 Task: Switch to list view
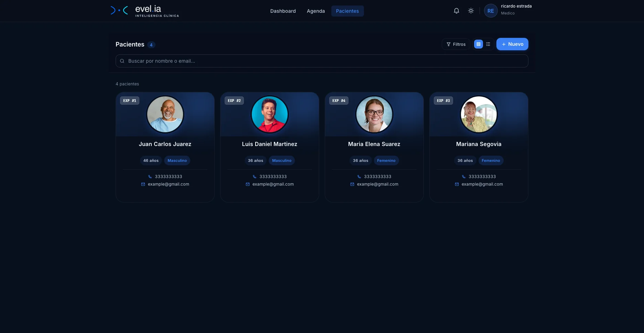pyautogui.click(x=488, y=44)
